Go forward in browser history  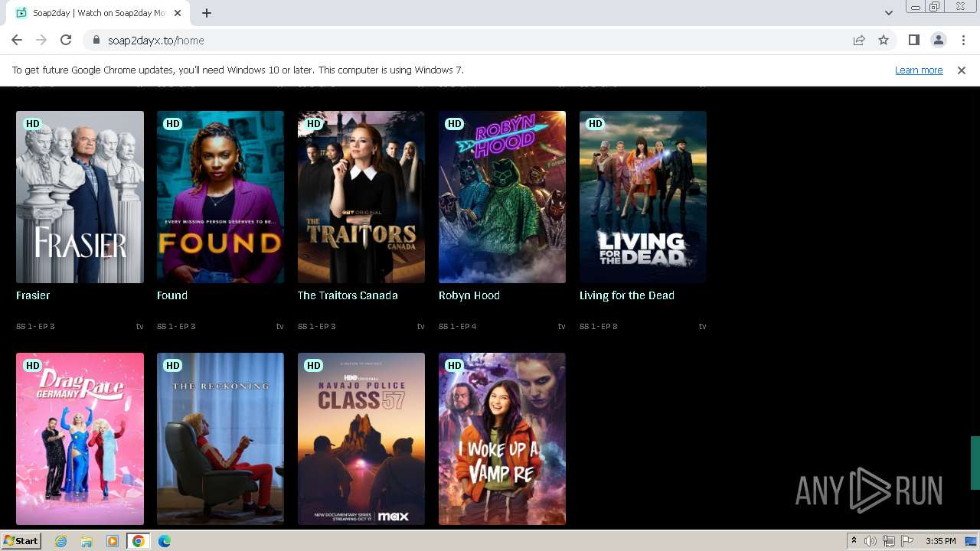pos(41,41)
